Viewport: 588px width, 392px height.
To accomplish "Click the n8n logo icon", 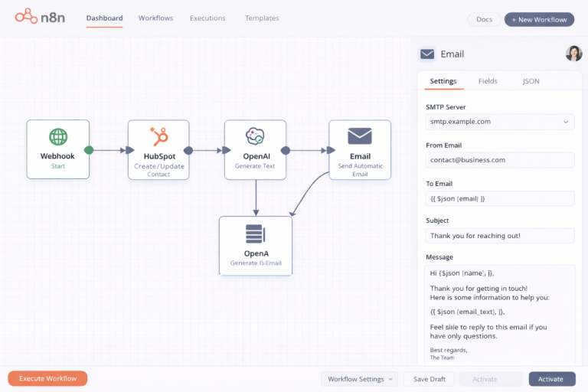I will 27,15.
